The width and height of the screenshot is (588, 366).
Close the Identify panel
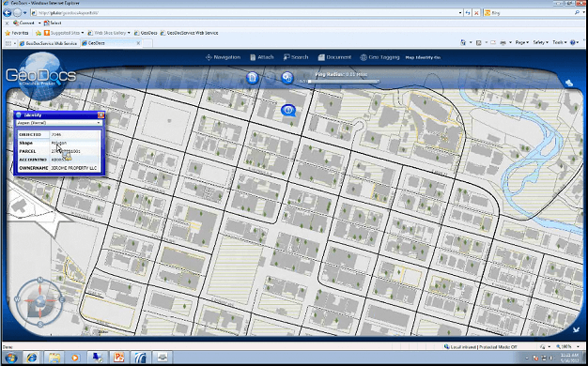101,115
